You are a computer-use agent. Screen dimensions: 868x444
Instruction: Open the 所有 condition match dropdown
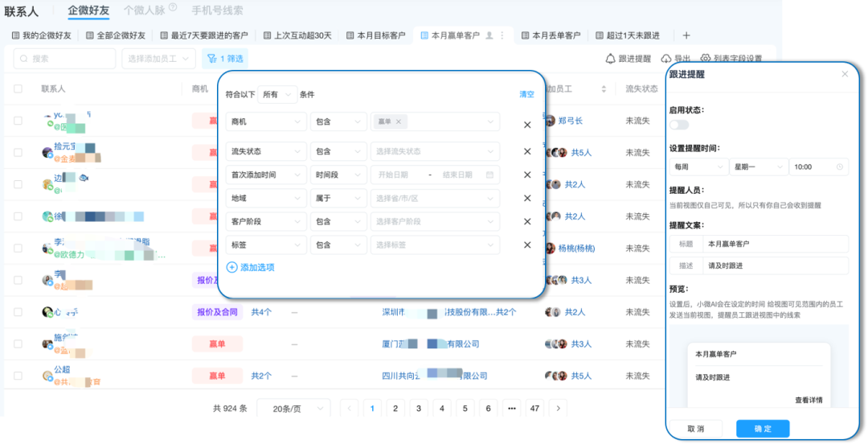point(277,95)
